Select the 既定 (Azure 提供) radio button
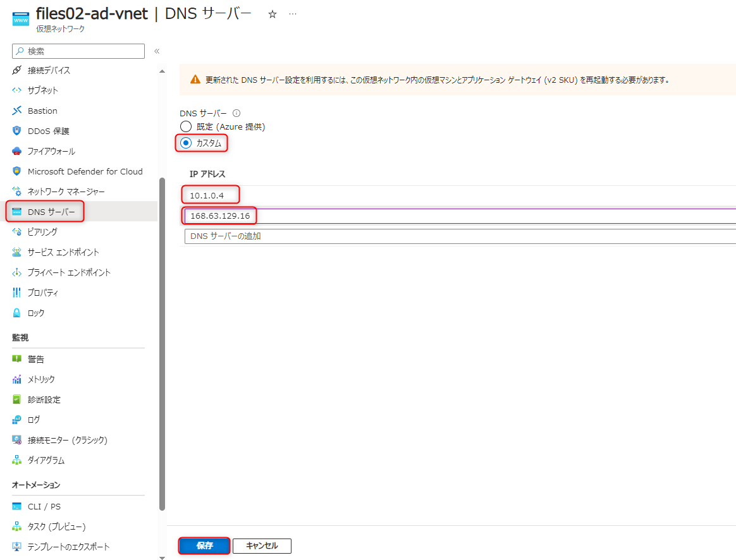The image size is (736, 560). [x=186, y=127]
